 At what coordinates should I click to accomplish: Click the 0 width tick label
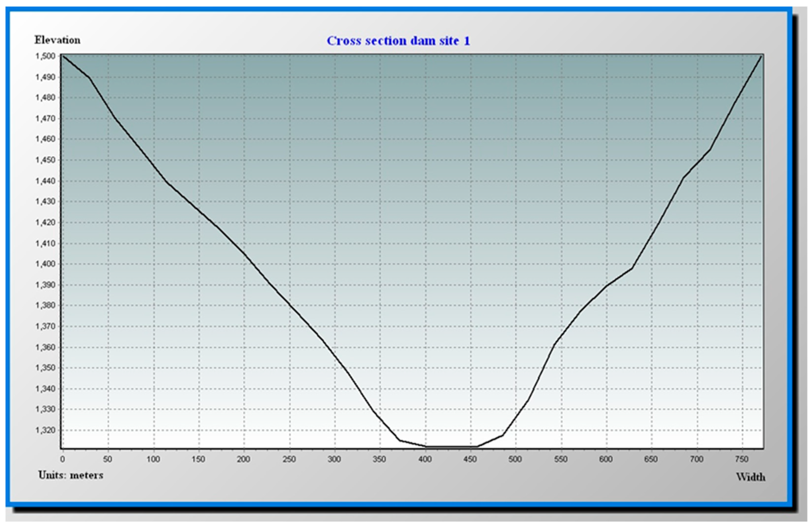coord(62,459)
